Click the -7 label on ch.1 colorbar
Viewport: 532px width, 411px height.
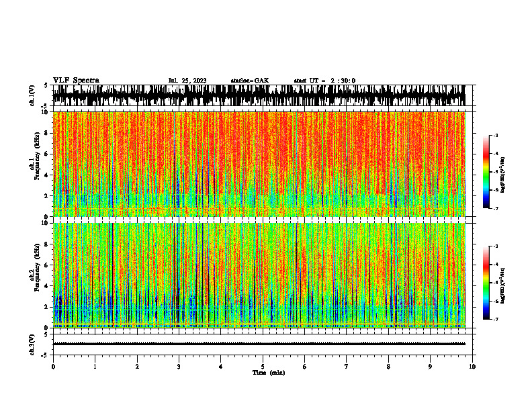496,208
